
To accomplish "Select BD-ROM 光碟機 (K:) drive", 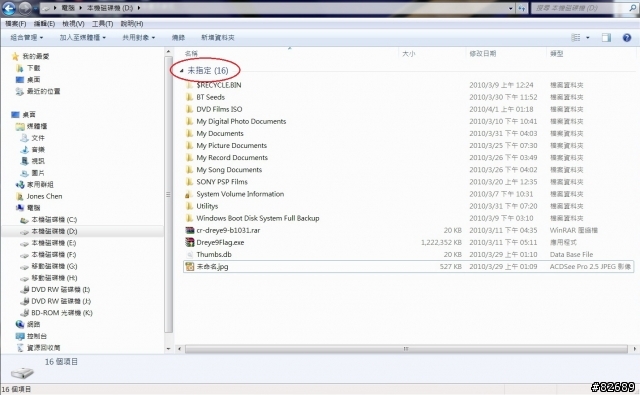I will point(62,313).
